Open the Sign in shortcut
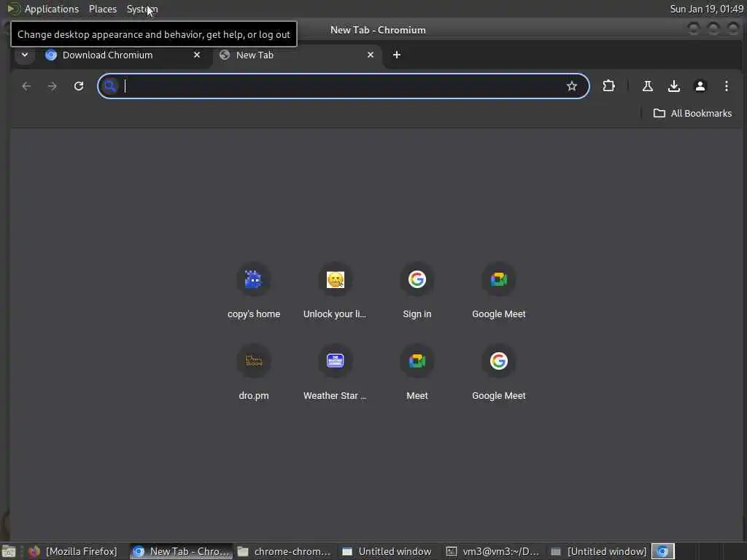 [417, 291]
